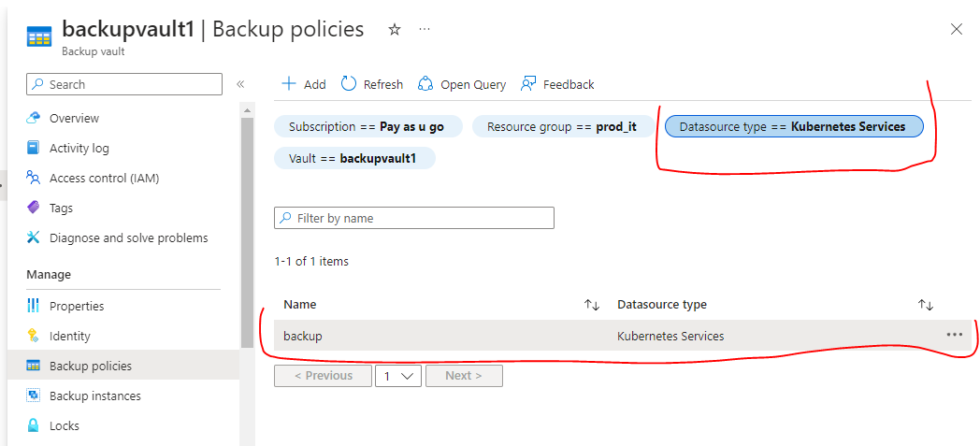This screenshot has height=446, width=980.
Task: Click the Properties bars icon
Action: (x=33, y=306)
